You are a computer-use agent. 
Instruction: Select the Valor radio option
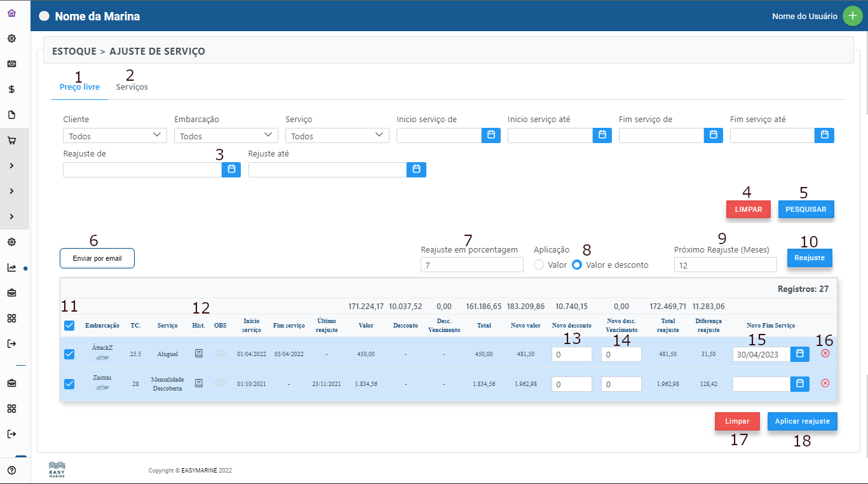(x=539, y=265)
